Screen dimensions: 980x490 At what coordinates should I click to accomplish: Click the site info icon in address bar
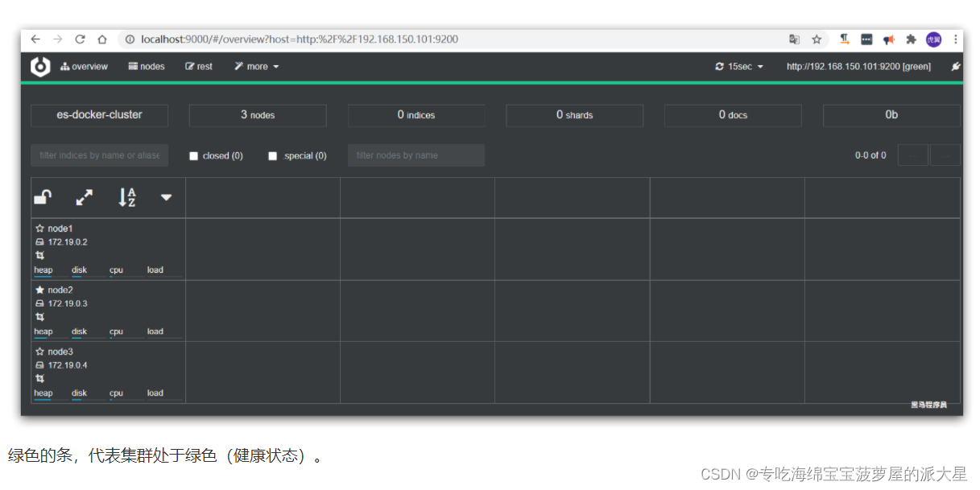click(x=130, y=39)
